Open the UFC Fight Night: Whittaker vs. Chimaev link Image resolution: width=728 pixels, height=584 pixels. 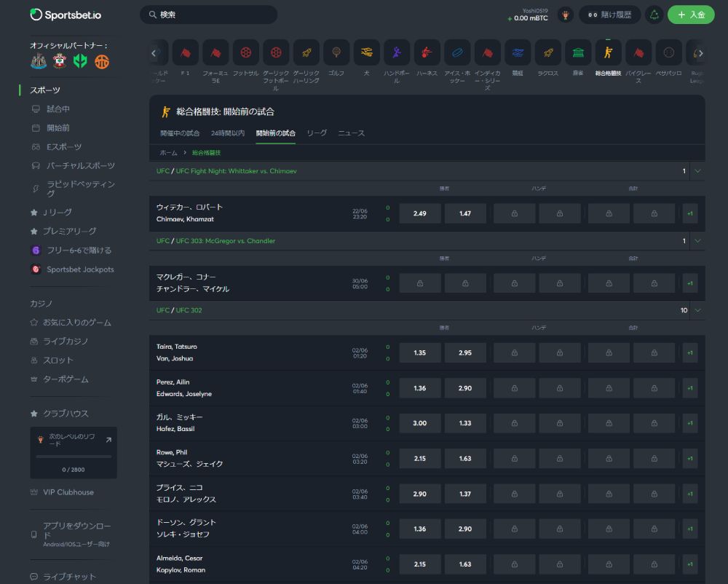[x=237, y=171]
